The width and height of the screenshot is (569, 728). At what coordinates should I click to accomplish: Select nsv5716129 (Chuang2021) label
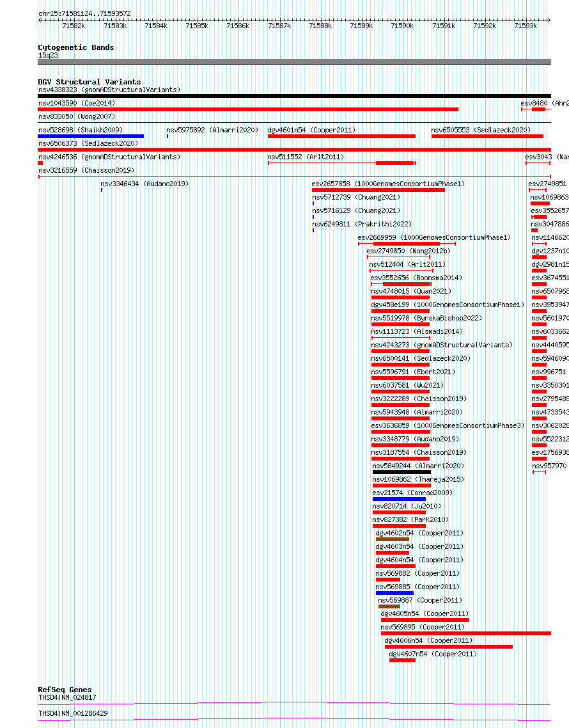click(356, 210)
